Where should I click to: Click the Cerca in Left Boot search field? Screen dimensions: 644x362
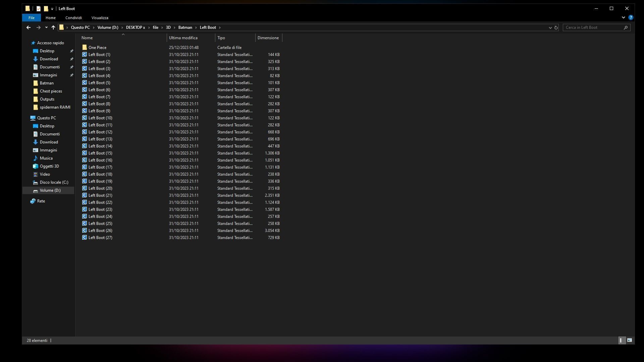point(592,27)
